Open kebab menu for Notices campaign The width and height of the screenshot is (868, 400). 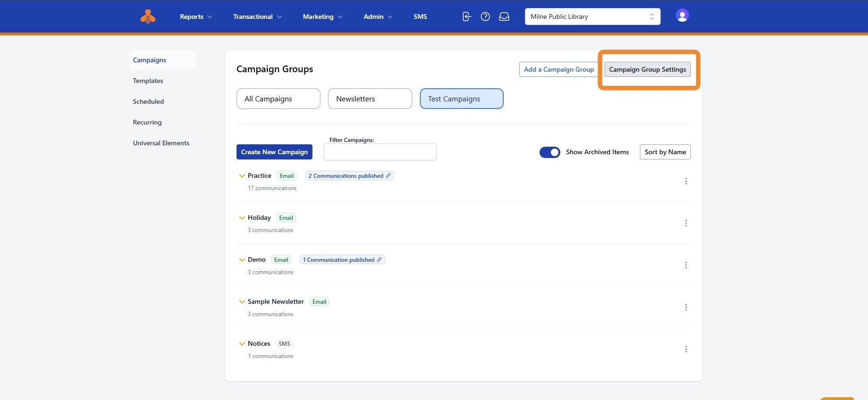click(x=686, y=349)
